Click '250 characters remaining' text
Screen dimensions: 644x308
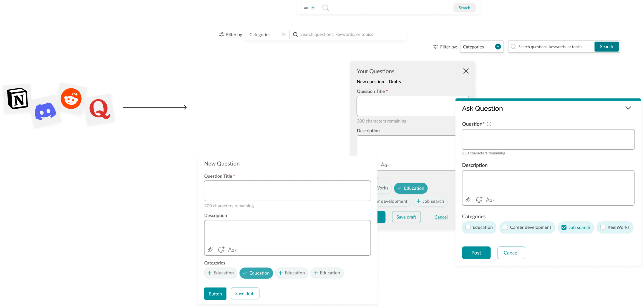click(484, 153)
